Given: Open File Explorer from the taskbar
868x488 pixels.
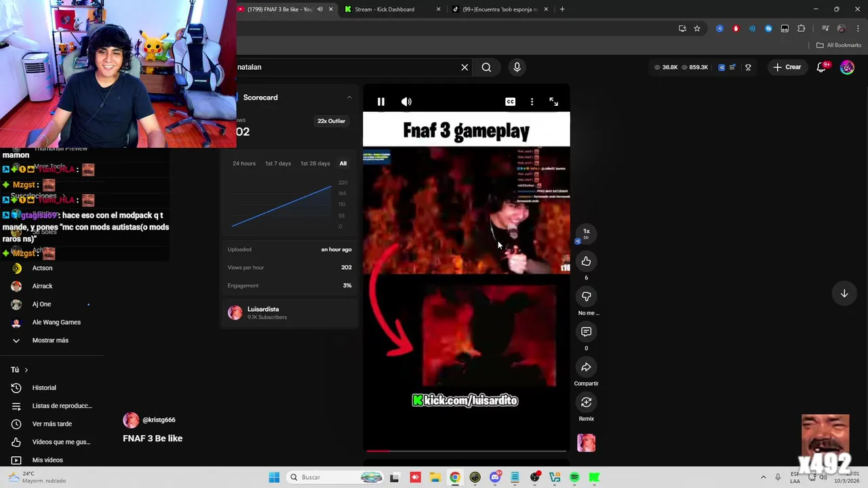Looking at the screenshot, I should (435, 477).
